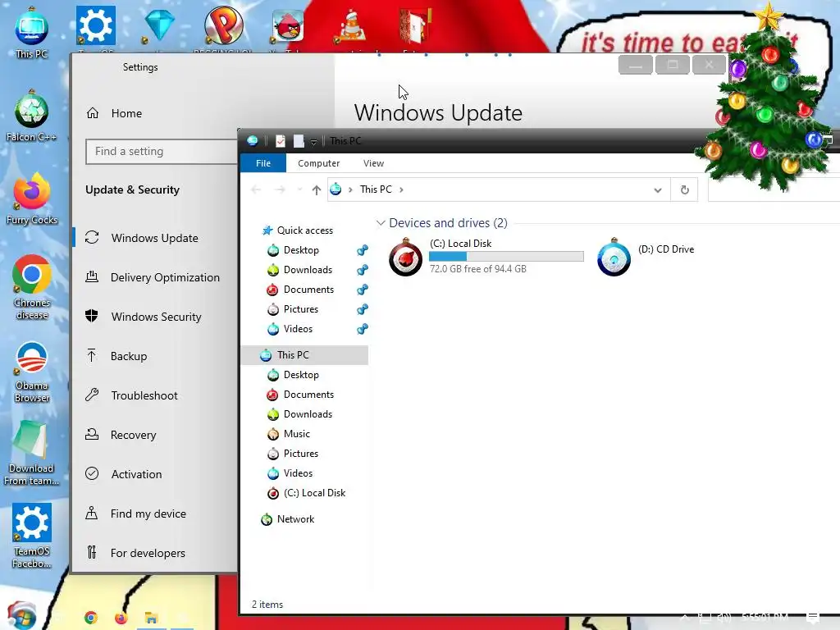
Task: Open the gear settings desktop shortcut
Action: [x=95, y=25]
